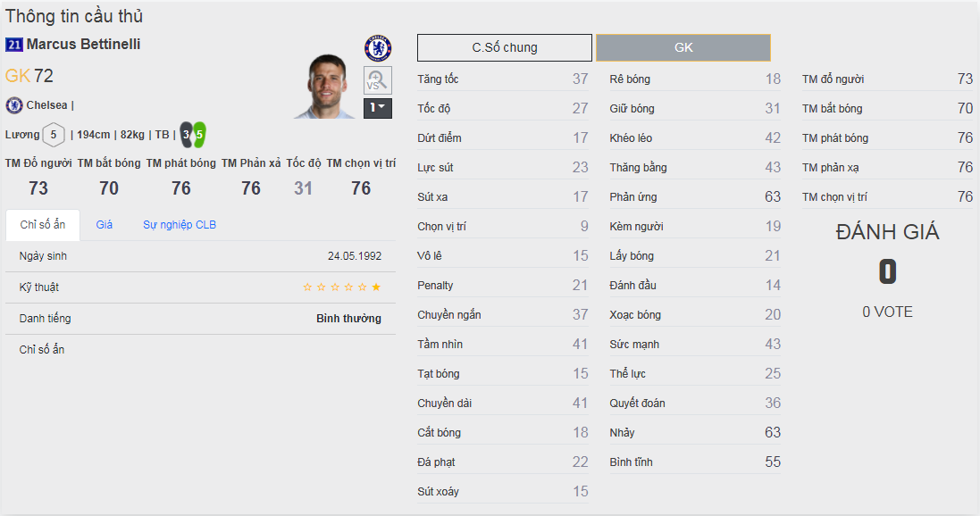Image resolution: width=980 pixels, height=516 pixels.
Task: Click the small Chelsea logo beside club name
Action: [13, 105]
